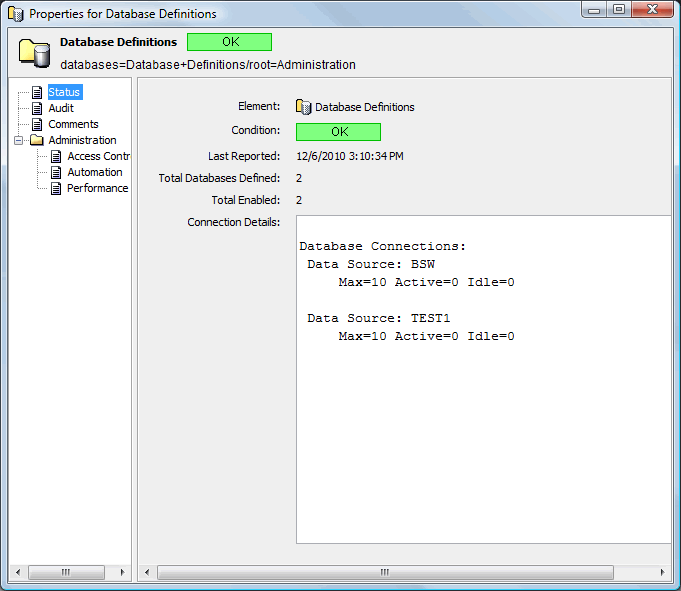Image resolution: width=681 pixels, height=591 pixels.
Task: Minimize the Properties window
Action: (x=594, y=10)
